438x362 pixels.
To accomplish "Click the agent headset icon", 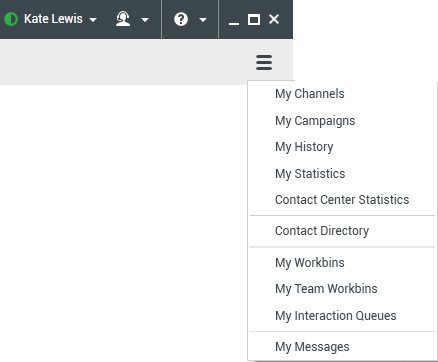I will (123, 19).
